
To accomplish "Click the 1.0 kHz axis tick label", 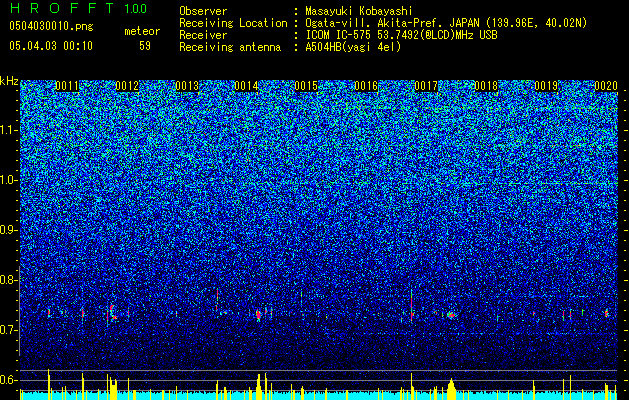I will click(x=9, y=180).
